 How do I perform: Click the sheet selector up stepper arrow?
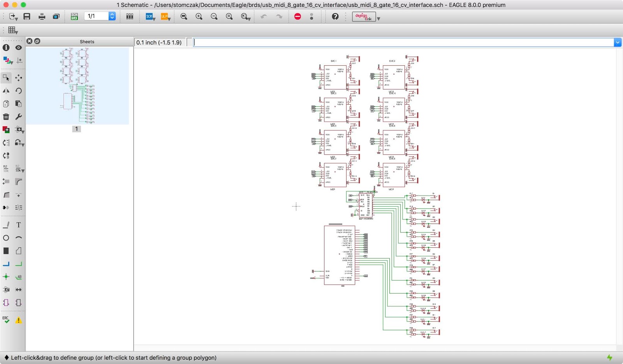tap(112, 14)
